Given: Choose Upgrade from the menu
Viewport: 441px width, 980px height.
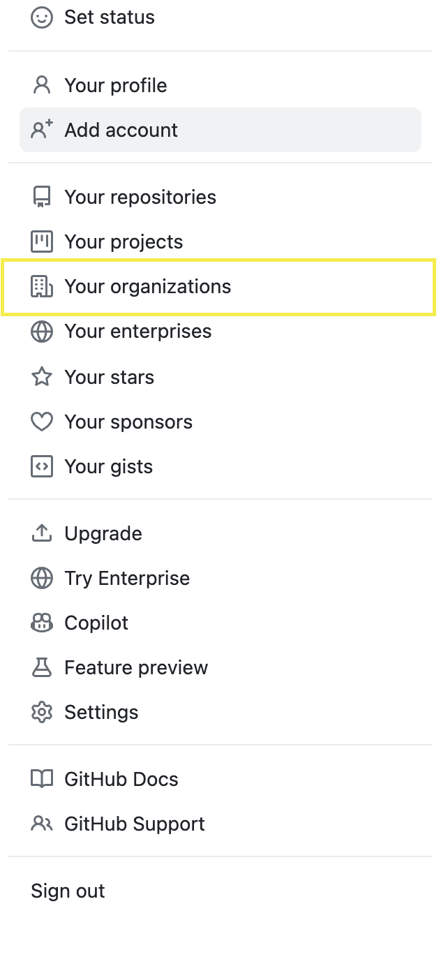Looking at the screenshot, I should tap(221, 533).
